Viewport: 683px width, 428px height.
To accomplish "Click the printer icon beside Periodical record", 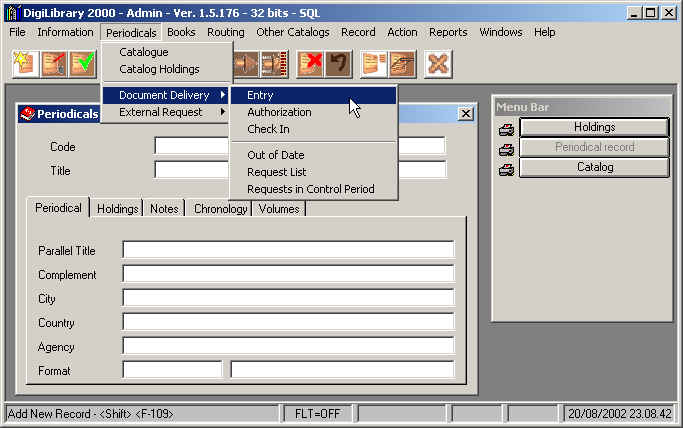I will click(x=506, y=150).
